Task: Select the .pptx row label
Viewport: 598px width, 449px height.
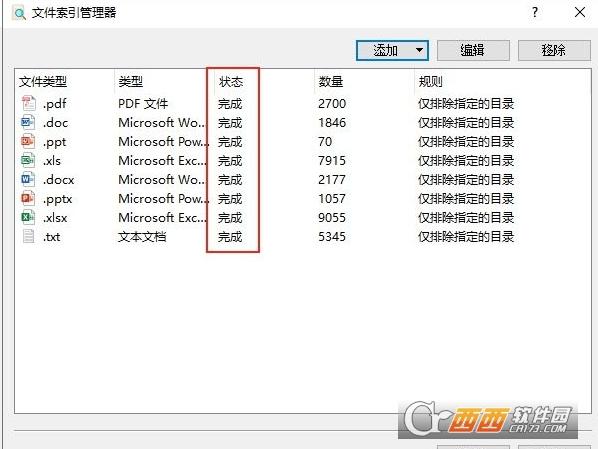Action: click(x=57, y=199)
